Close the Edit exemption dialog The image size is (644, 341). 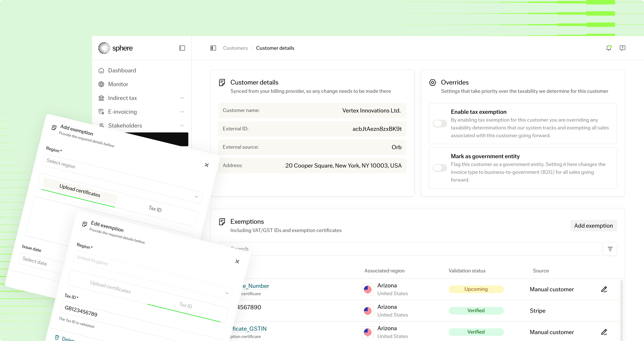pos(237,261)
